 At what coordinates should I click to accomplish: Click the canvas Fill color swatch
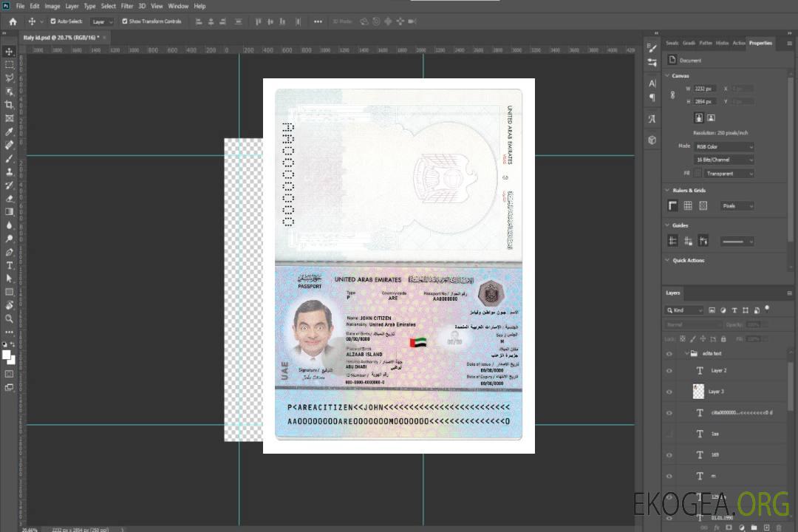click(x=698, y=174)
